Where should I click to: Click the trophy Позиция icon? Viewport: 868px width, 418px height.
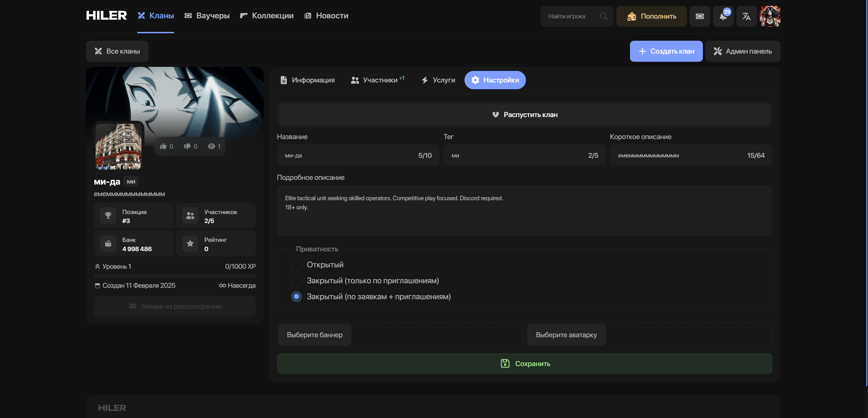tap(108, 215)
